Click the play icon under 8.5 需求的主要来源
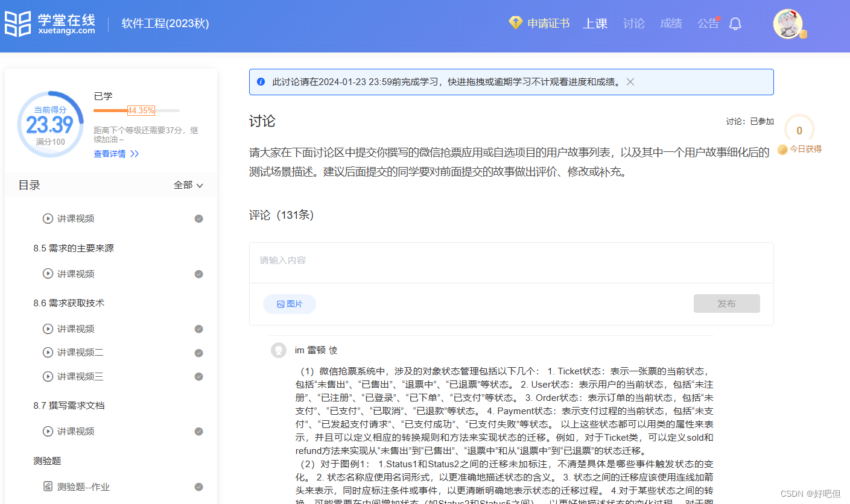Image resolution: width=850 pixels, height=504 pixels. pos(48,274)
